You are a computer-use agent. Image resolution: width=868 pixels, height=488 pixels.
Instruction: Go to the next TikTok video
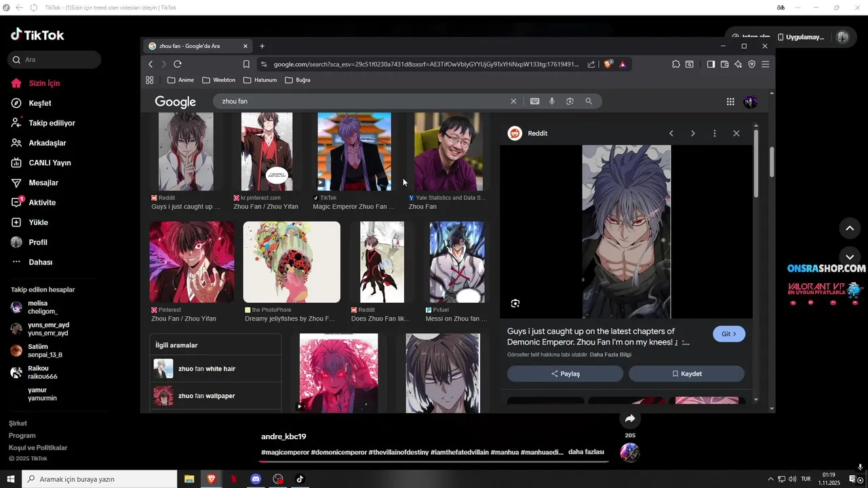(x=850, y=257)
